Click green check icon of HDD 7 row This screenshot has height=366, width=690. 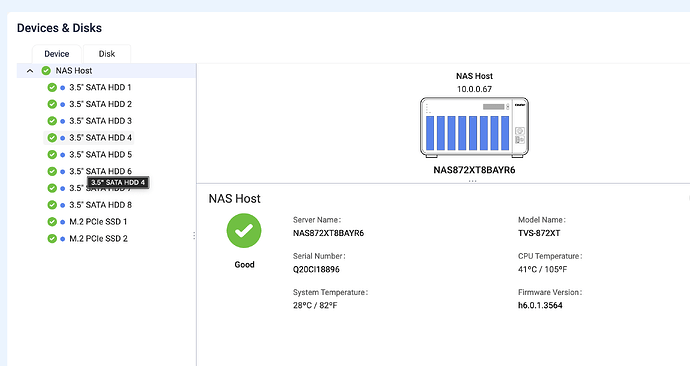[52, 188]
